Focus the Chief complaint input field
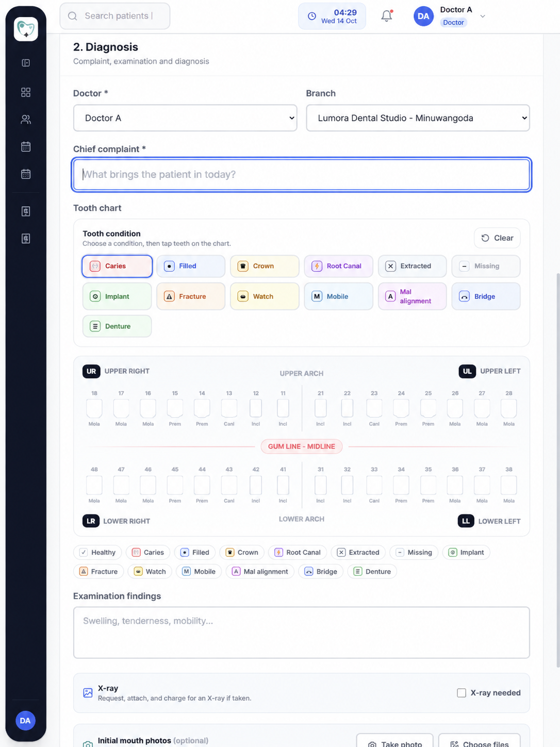This screenshot has height=747, width=560. (302, 174)
